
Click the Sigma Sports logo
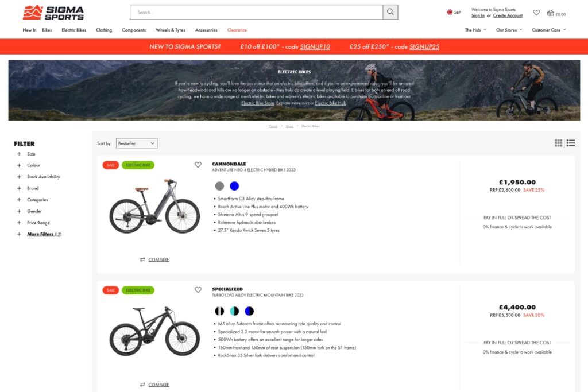tap(53, 13)
